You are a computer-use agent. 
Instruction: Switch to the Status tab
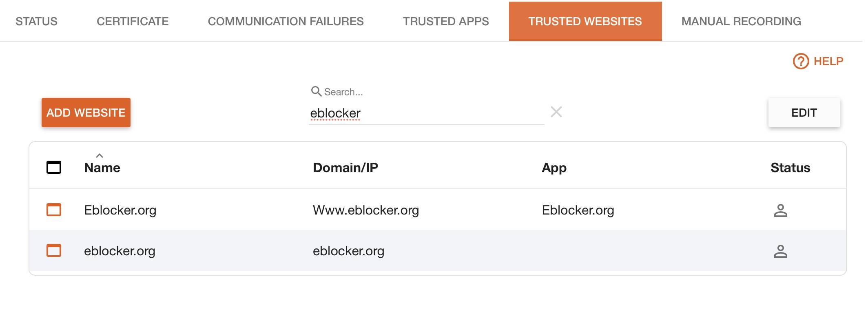[x=36, y=21]
